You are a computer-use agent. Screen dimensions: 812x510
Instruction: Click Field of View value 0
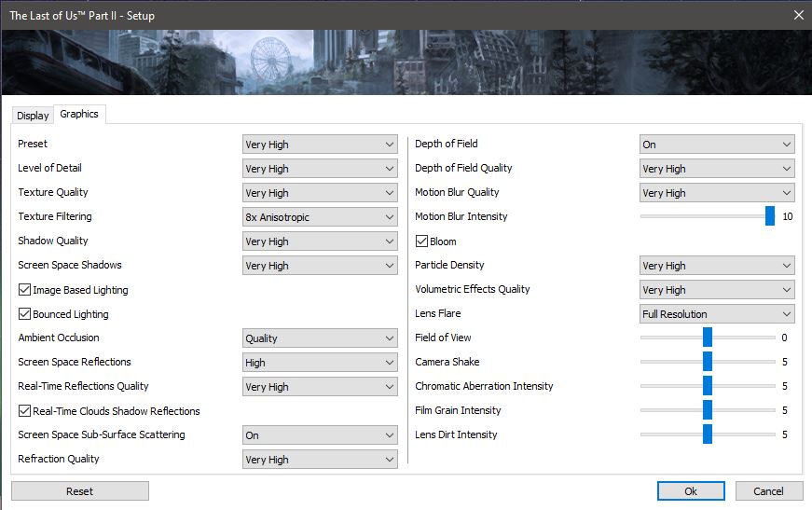coord(784,338)
